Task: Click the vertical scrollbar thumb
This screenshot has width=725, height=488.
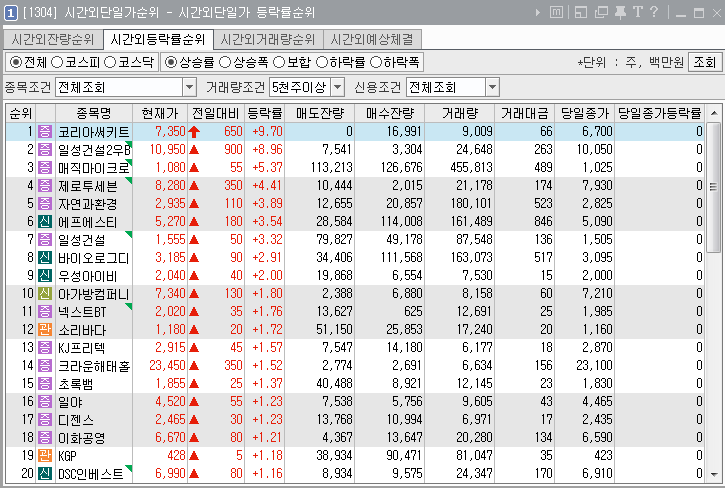Action: coord(714,187)
